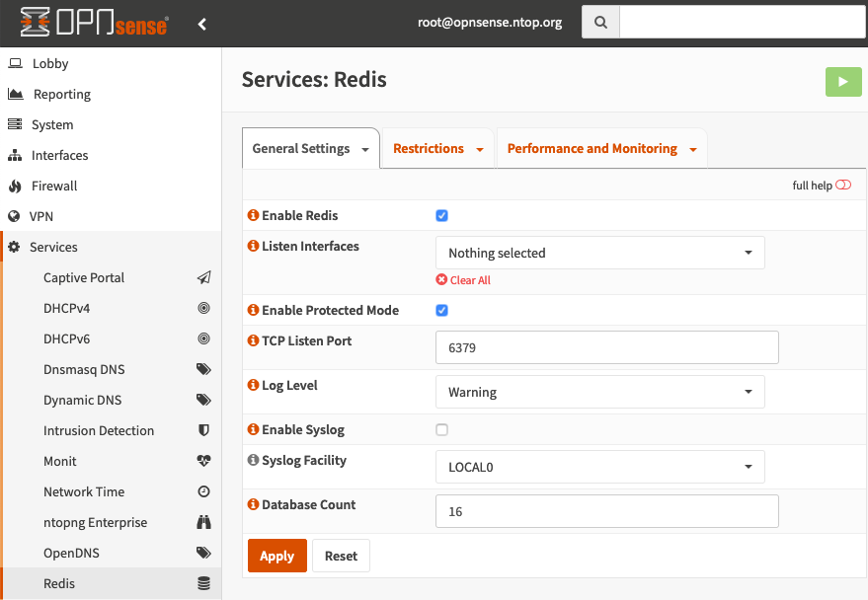Click the green start Redis service button

(x=843, y=82)
